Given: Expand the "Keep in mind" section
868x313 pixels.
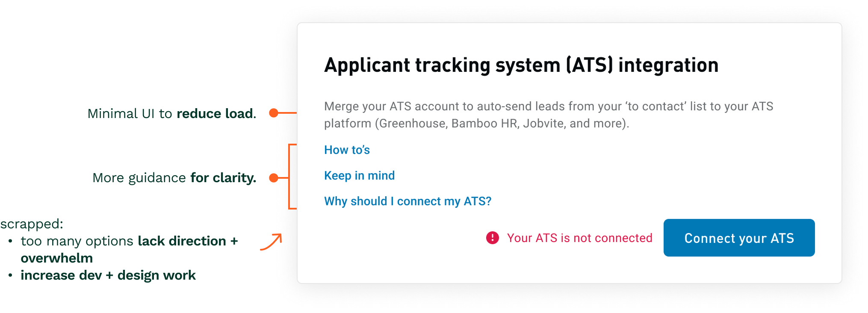Looking at the screenshot, I should coord(359,176).
